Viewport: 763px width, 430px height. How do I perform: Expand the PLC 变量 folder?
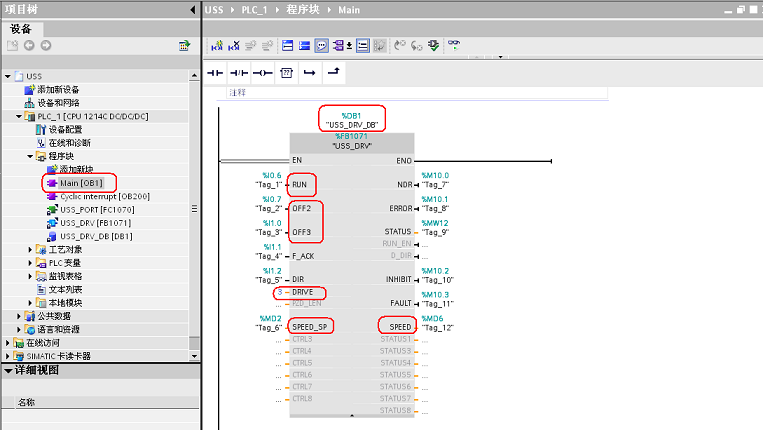tap(30, 263)
